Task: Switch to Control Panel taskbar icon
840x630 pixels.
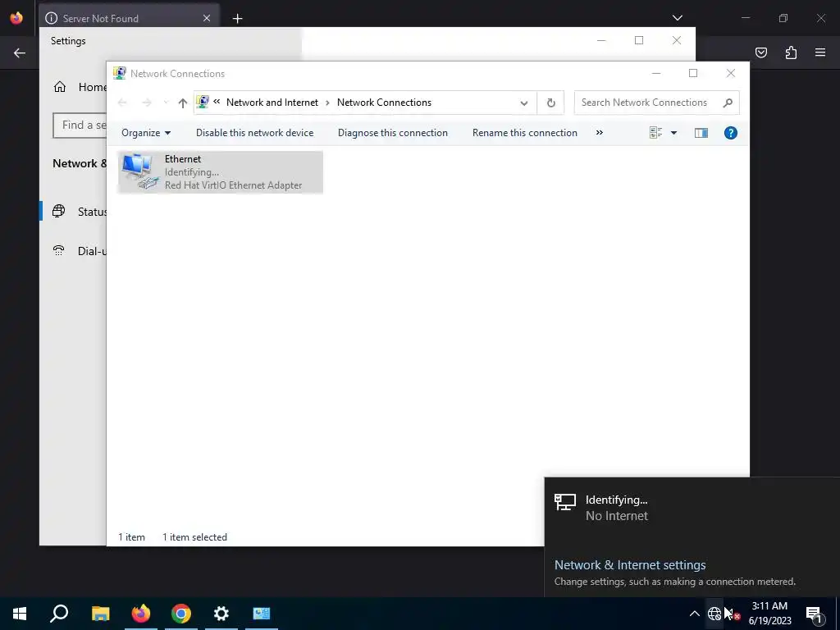Action: pyautogui.click(x=262, y=614)
